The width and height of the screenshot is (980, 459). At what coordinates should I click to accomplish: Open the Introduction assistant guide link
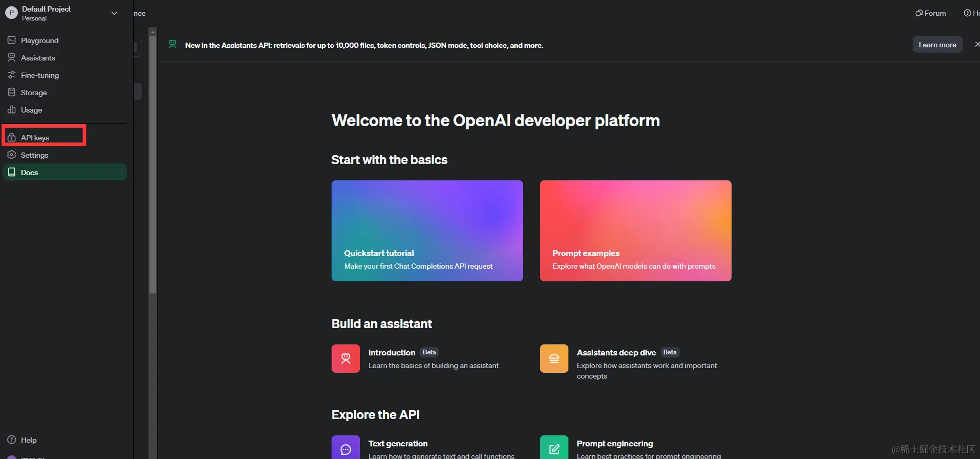click(x=392, y=352)
